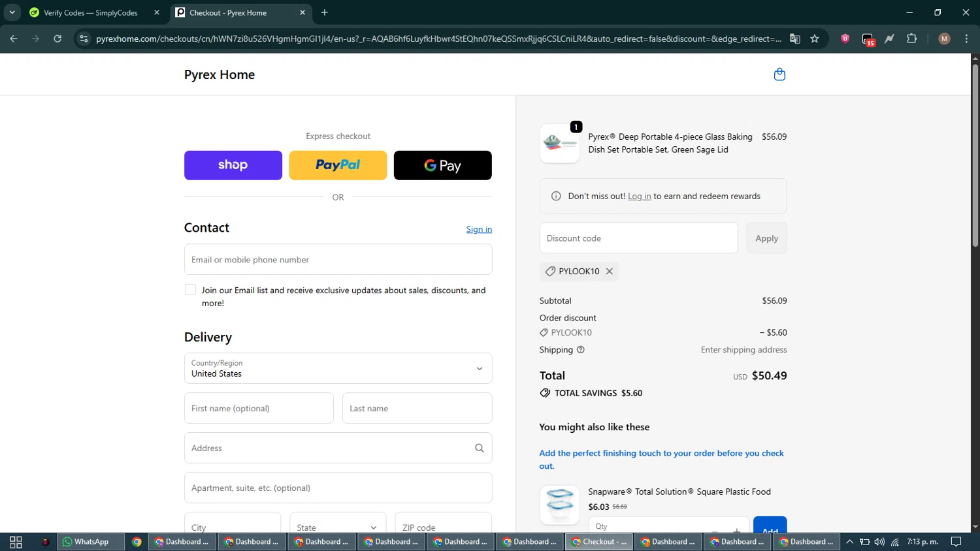The width and height of the screenshot is (980, 551).
Task: Go forward with the browser forward arrow
Action: (35, 39)
